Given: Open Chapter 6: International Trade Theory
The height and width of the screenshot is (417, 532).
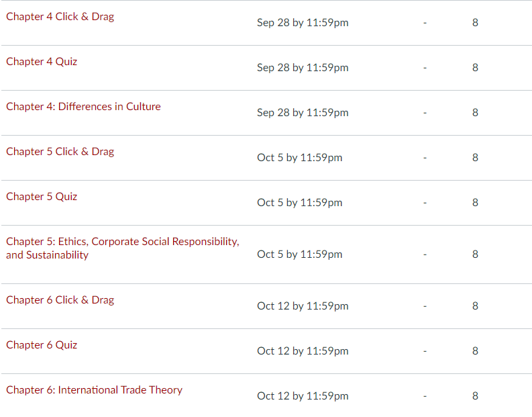Looking at the screenshot, I should coord(95,390).
